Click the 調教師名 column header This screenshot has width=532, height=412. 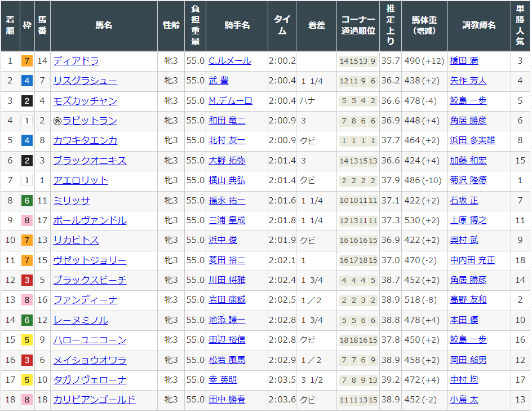(x=479, y=25)
